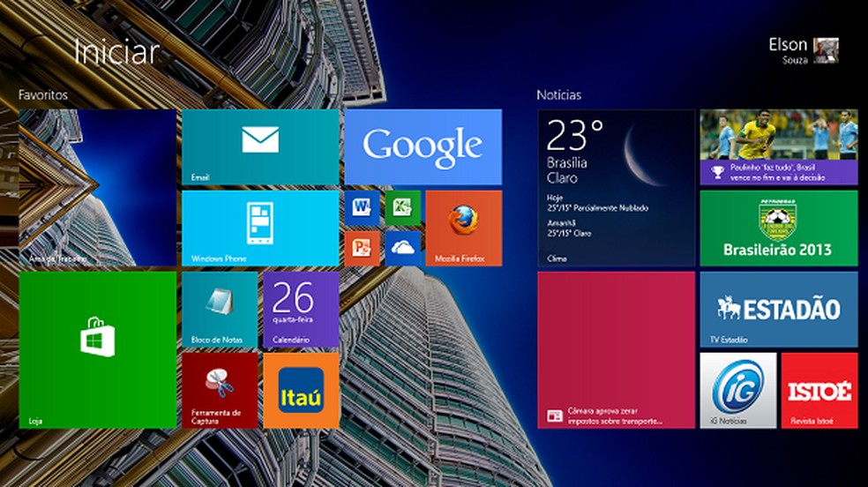Open the Revista IstoÉ tile

click(x=819, y=391)
